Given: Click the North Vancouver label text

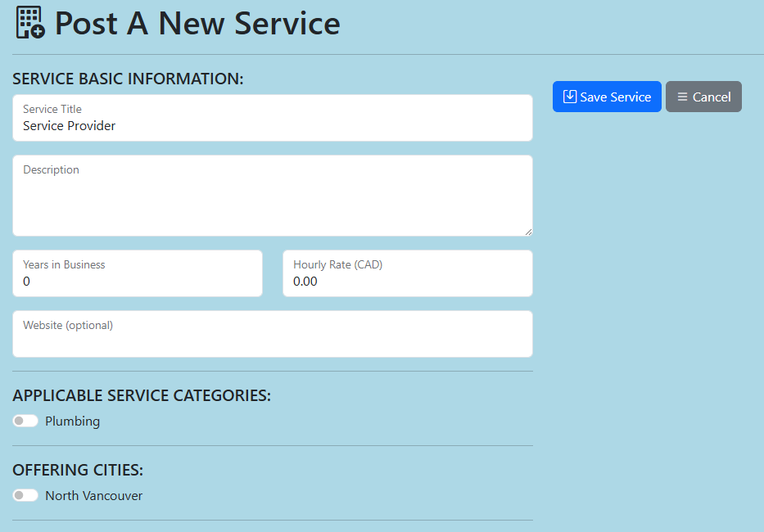Looking at the screenshot, I should click(93, 496).
